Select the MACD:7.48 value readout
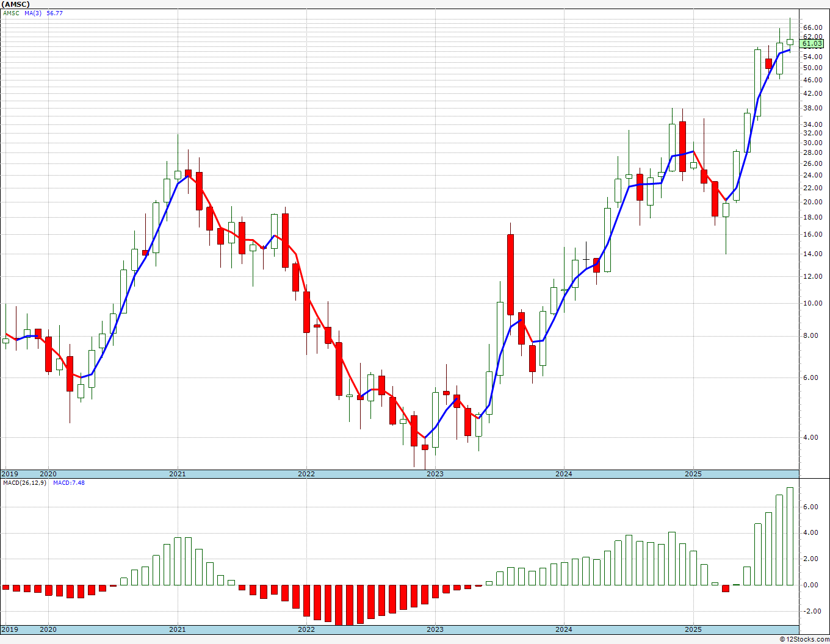The image size is (830, 644). pos(68,483)
